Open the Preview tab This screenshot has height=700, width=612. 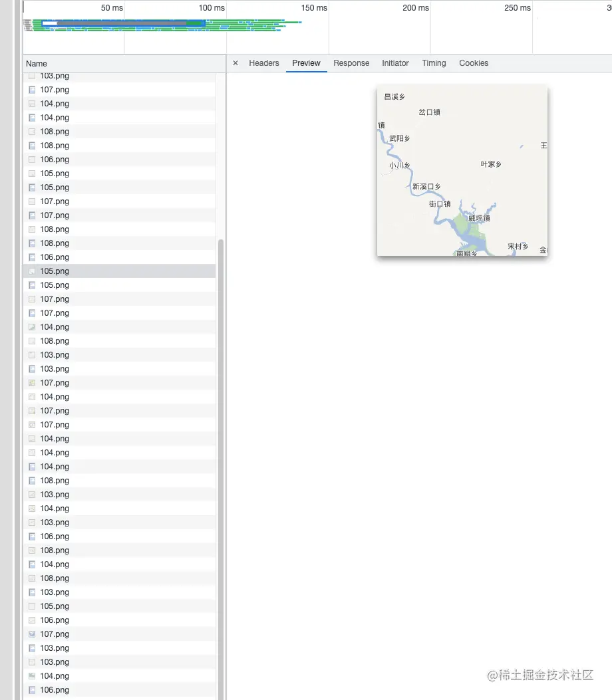tap(307, 63)
